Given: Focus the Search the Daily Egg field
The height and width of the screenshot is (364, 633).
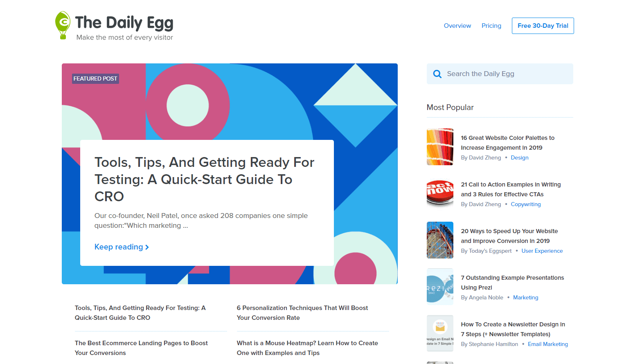Looking at the screenshot, I should [x=500, y=74].
